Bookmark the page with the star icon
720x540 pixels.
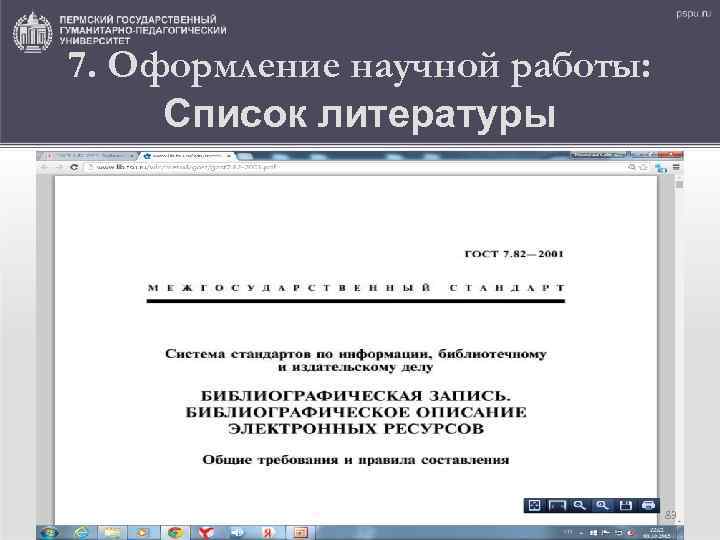pos(643,167)
